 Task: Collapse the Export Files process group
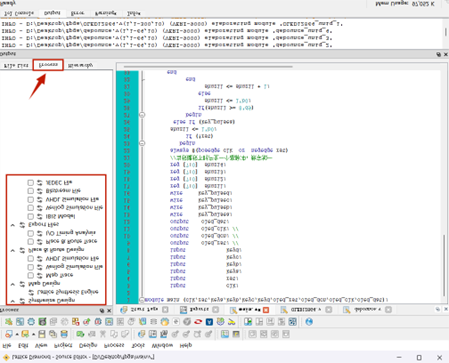click(13, 225)
